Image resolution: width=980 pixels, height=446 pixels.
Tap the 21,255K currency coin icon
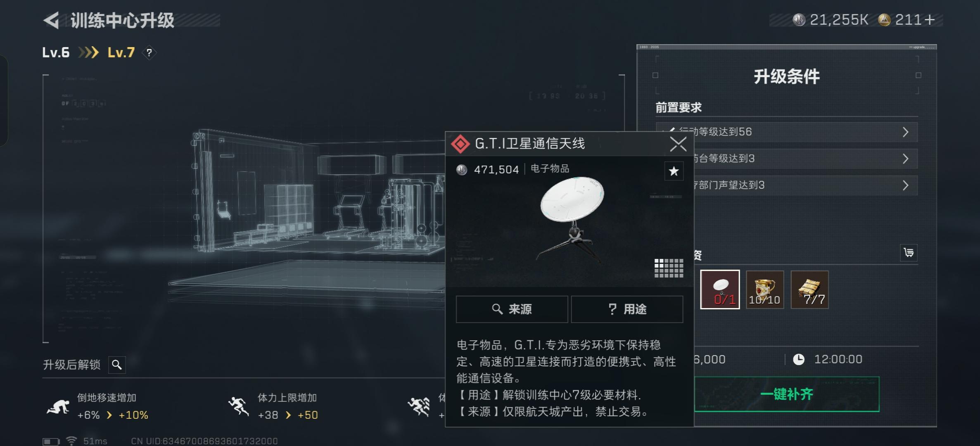799,20
